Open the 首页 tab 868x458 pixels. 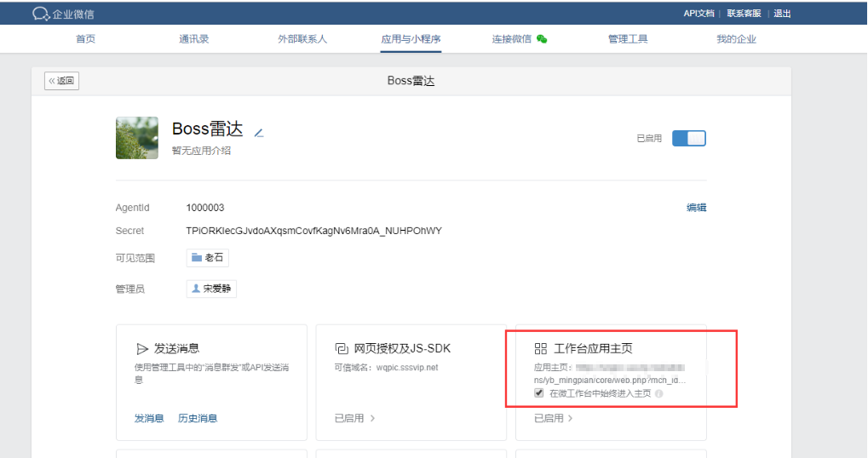pos(85,38)
